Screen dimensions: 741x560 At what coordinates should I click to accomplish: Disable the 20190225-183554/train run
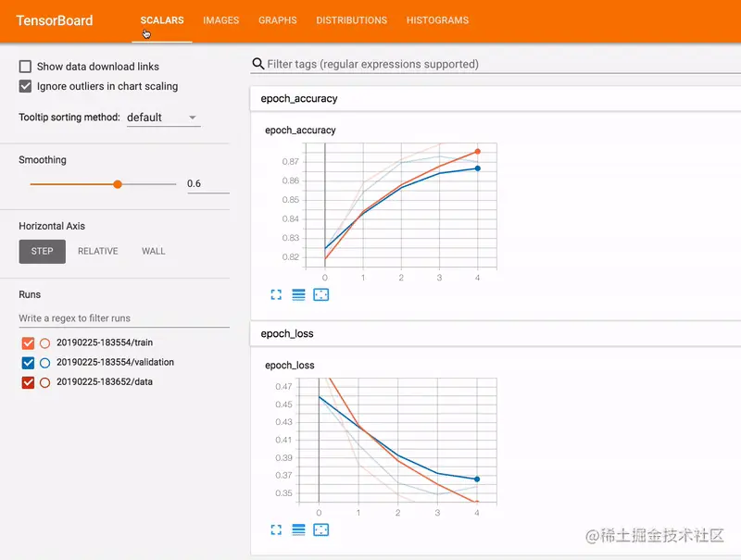pyautogui.click(x=27, y=342)
